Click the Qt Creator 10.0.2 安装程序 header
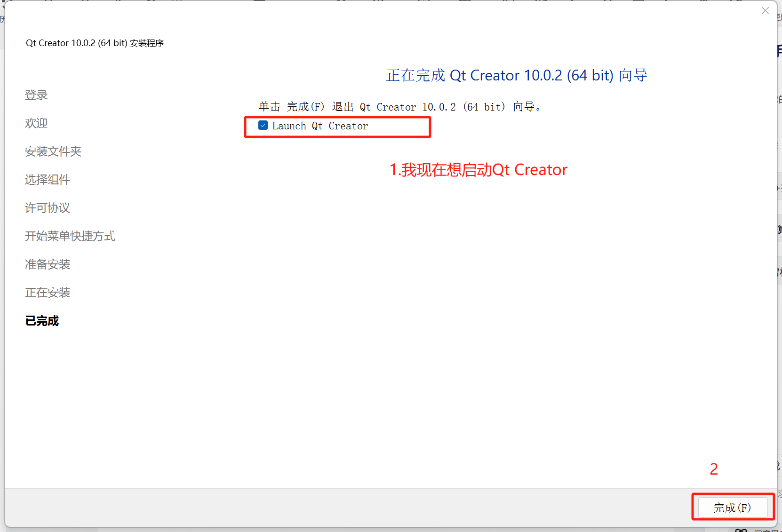 coord(95,43)
